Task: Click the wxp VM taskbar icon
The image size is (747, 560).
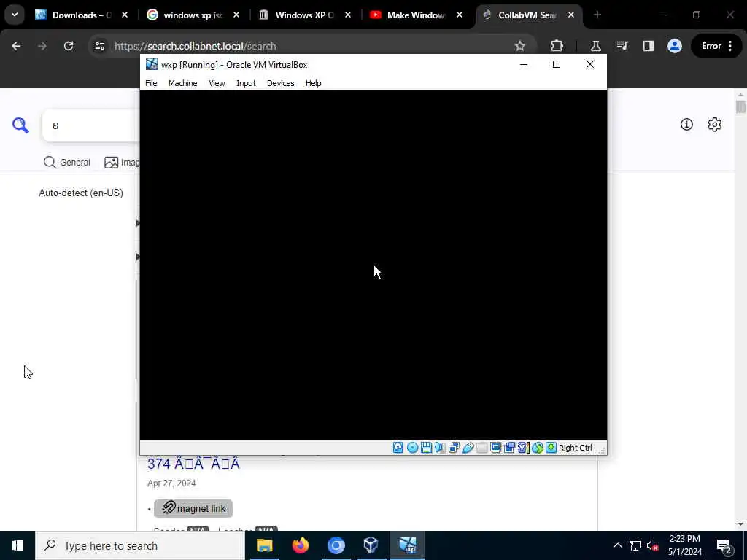Action: click(407, 545)
